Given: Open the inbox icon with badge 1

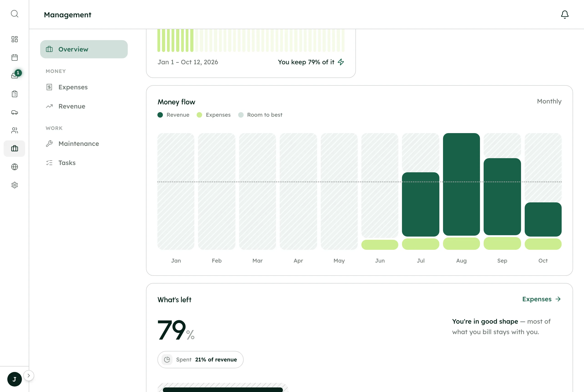Looking at the screenshot, I should point(15,75).
